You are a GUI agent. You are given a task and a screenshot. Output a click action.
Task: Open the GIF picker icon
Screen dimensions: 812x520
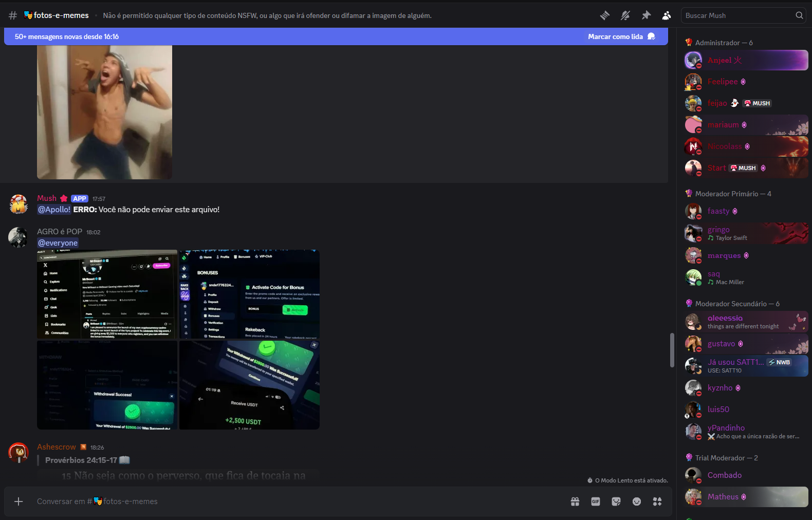(x=596, y=502)
